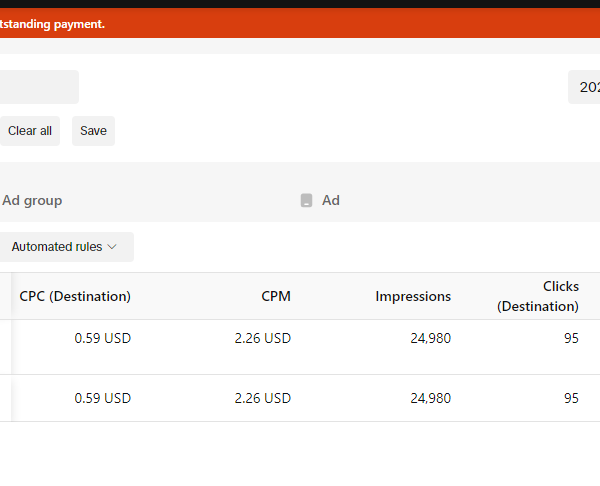Image resolution: width=600 pixels, height=486 pixels.
Task: Select the first row's 0.59 USD CPC value
Action: [103, 338]
